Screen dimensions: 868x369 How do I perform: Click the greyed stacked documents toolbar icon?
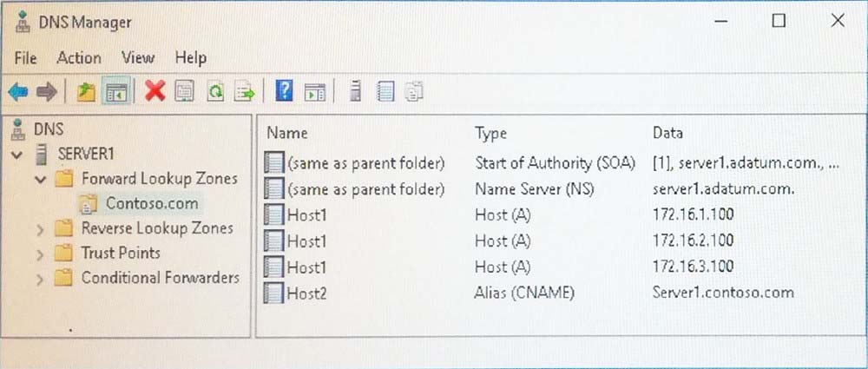(413, 91)
